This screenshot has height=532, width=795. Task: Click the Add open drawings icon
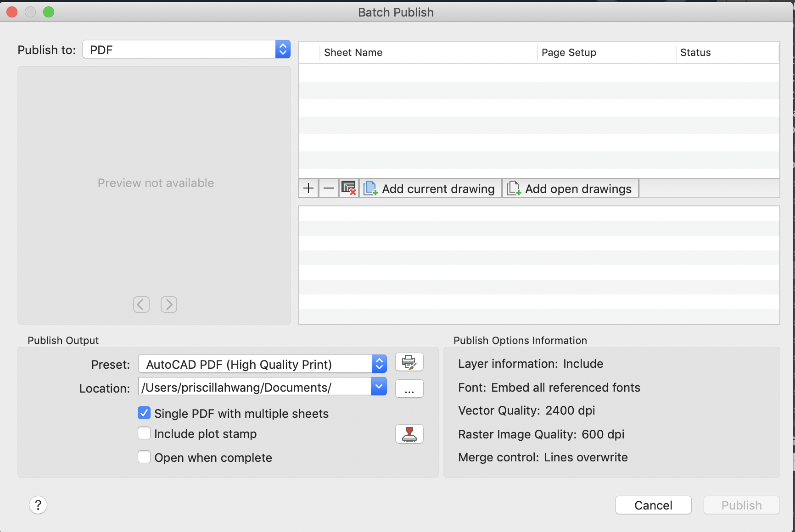(513, 188)
